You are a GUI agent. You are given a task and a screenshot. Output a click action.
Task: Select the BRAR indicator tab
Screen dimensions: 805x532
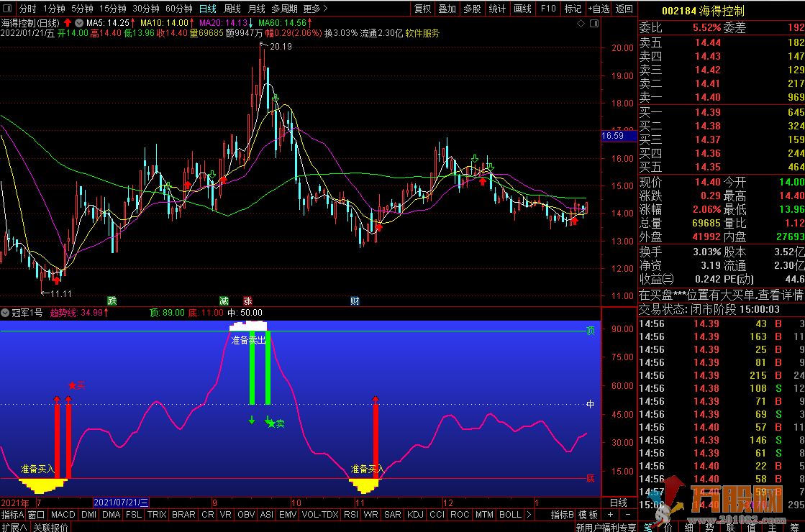point(183,515)
